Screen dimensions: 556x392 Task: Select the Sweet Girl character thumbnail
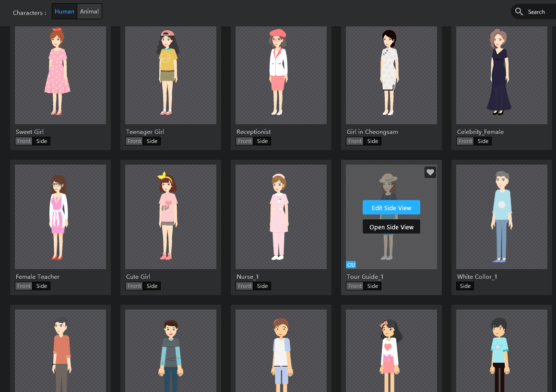tap(60, 75)
